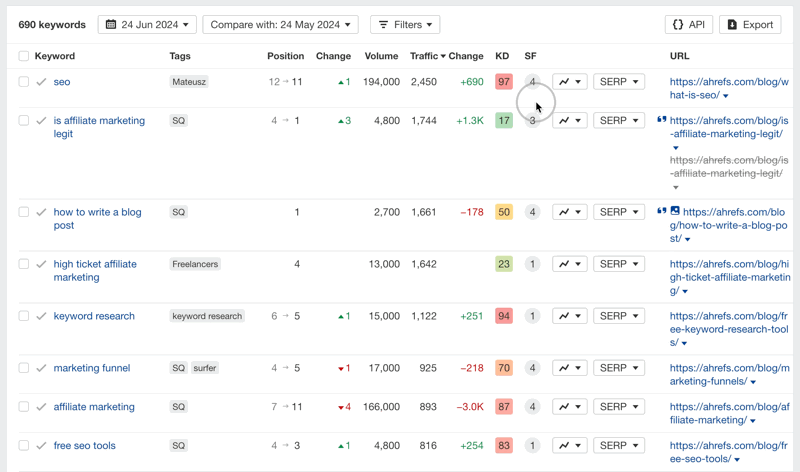Click the Export button
Image resolution: width=800 pixels, height=472 pixels.
tap(749, 24)
